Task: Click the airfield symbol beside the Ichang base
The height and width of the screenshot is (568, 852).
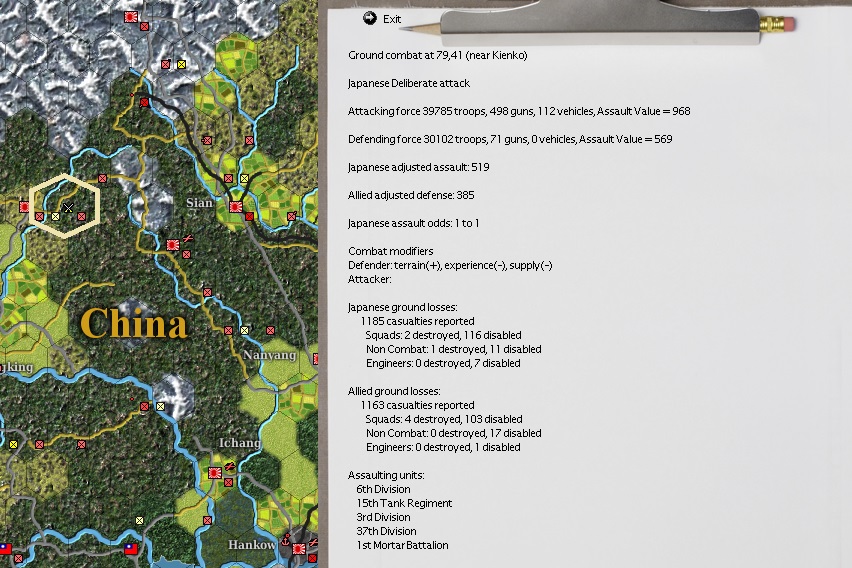Action: pos(230,466)
